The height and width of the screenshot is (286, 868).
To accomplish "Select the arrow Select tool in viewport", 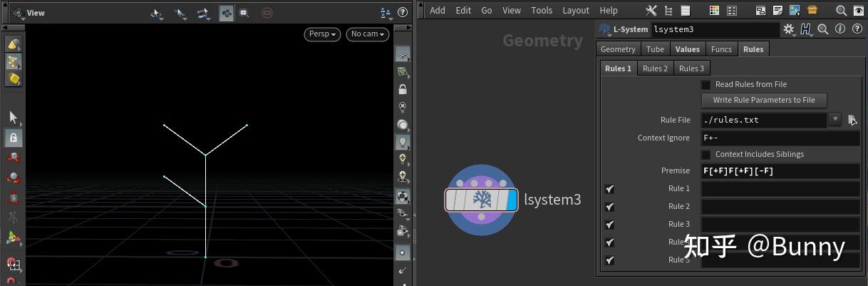I will [x=13, y=118].
